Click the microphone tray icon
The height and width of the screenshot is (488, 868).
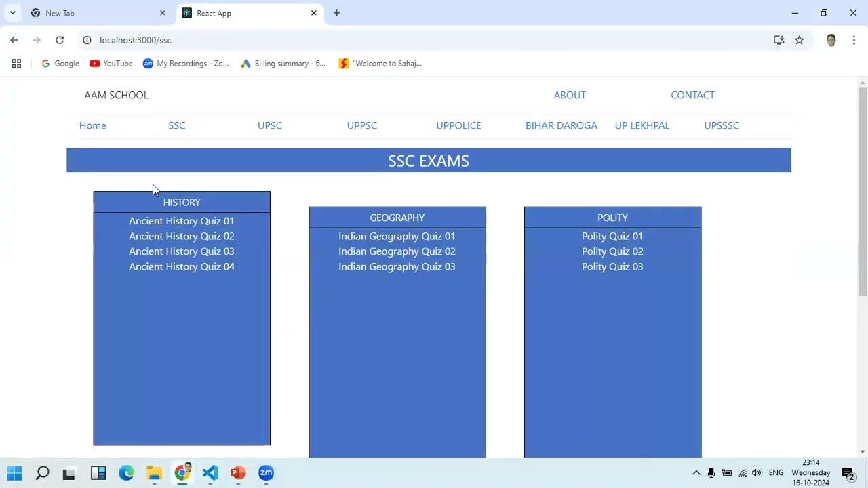pos(711,473)
